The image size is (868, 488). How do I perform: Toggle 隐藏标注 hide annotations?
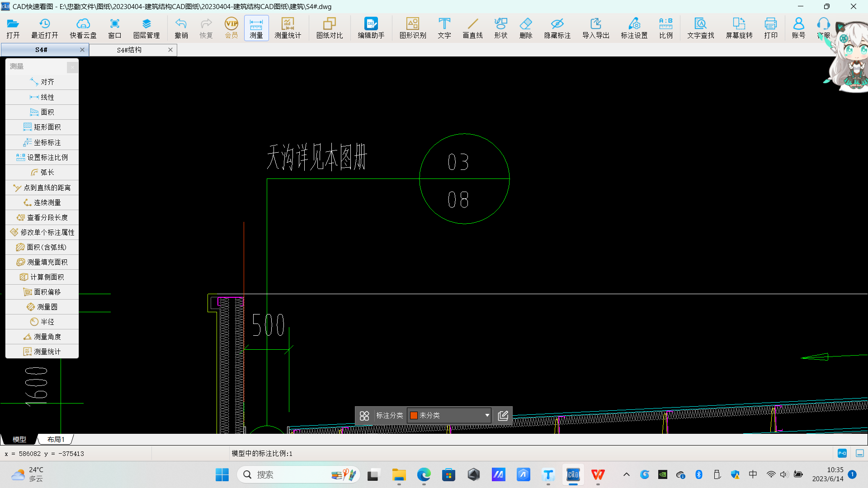point(557,28)
